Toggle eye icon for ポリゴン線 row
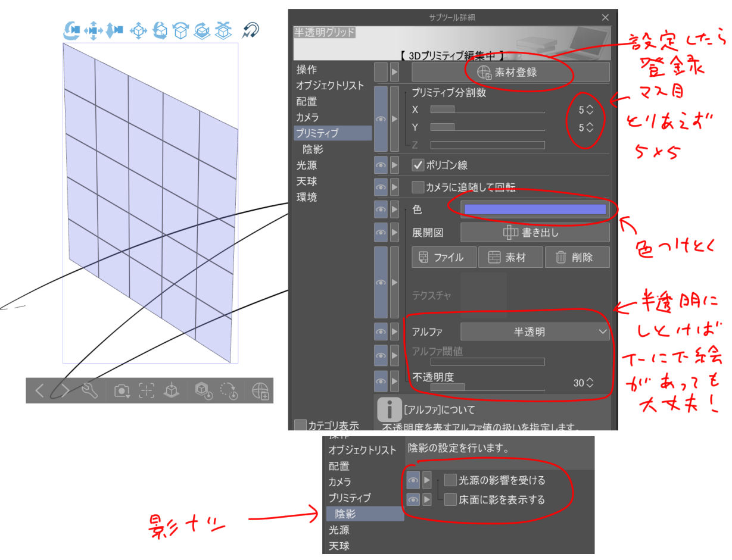Image resolution: width=732 pixels, height=560 pixels. coord(381,165)
